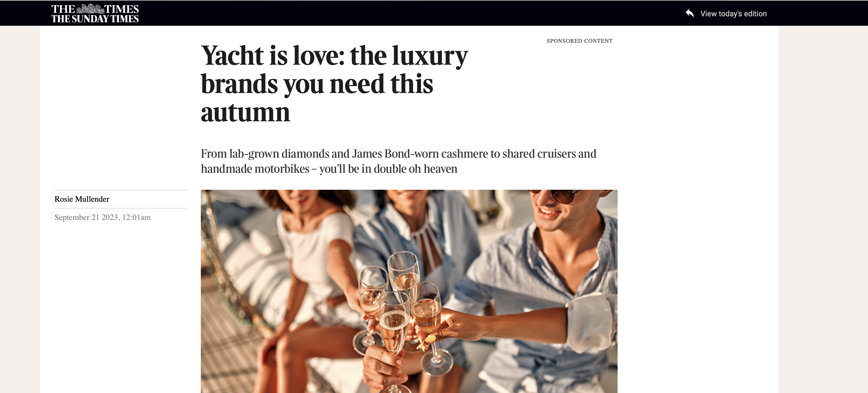868x393 pixels.
Task: Open View today's edition link
Action: [733, 14]
